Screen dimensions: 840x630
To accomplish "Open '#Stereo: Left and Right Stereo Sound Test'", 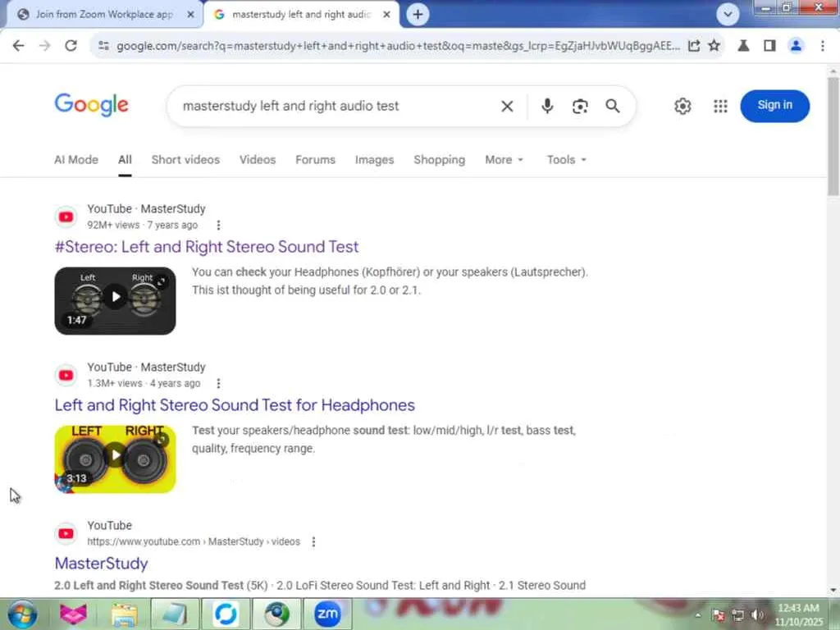I will pyautogui.click(x=207, y=247).
